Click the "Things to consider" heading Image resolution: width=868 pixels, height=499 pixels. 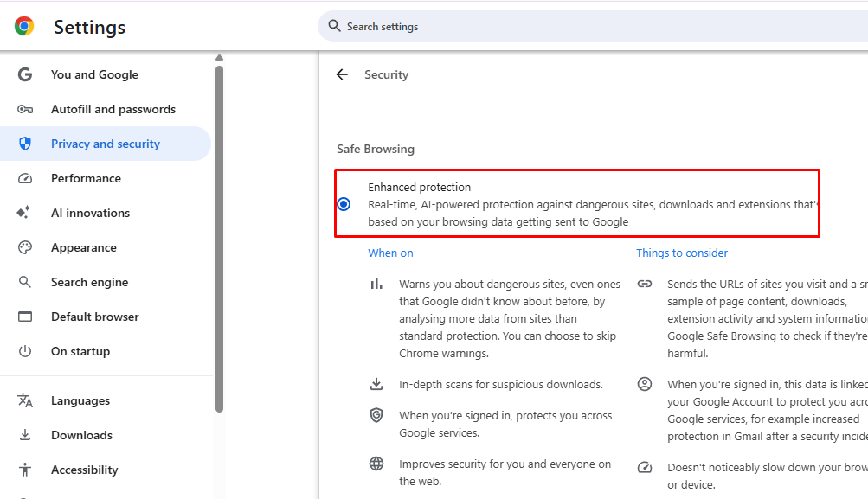pos(682,253)
